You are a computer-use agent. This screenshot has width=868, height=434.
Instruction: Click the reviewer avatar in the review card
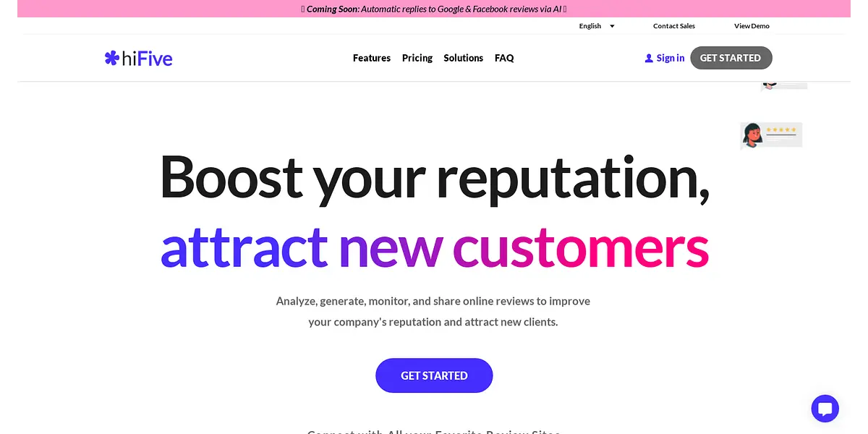pos(752,135)
